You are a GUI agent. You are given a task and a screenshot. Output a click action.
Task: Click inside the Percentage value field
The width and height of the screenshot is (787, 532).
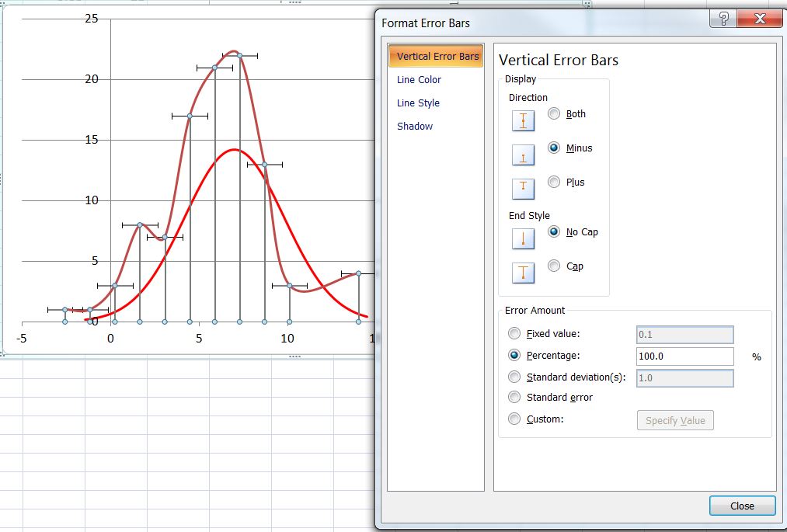[684, 356]
